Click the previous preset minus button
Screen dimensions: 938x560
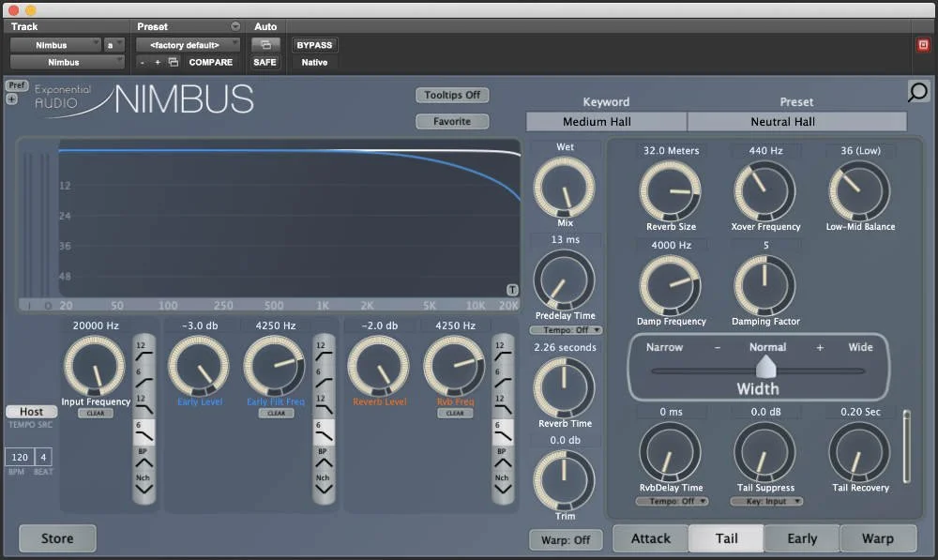point(142,62)
